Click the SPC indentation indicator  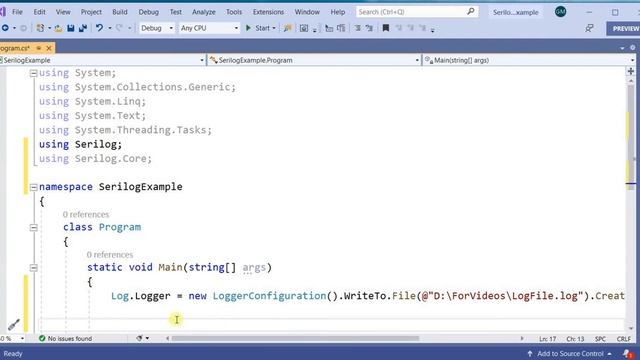[600, 339]
